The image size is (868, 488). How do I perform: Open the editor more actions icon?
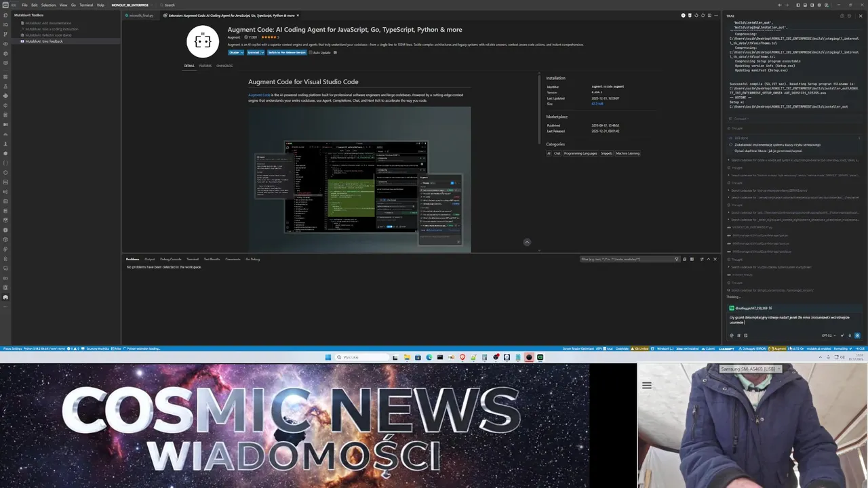716,16
